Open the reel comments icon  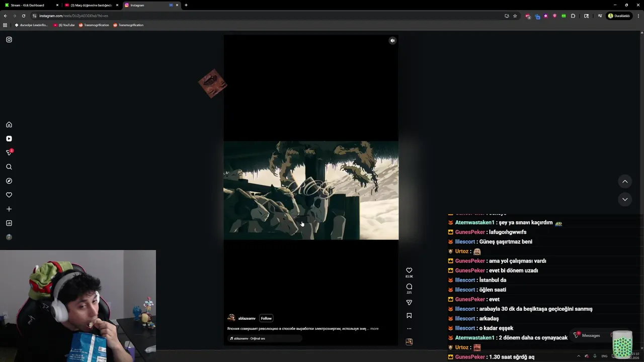tap(409, 287)
